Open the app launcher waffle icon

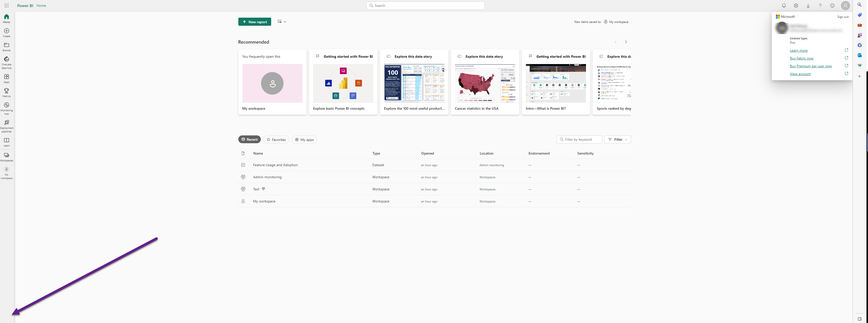tap(6, 6)
